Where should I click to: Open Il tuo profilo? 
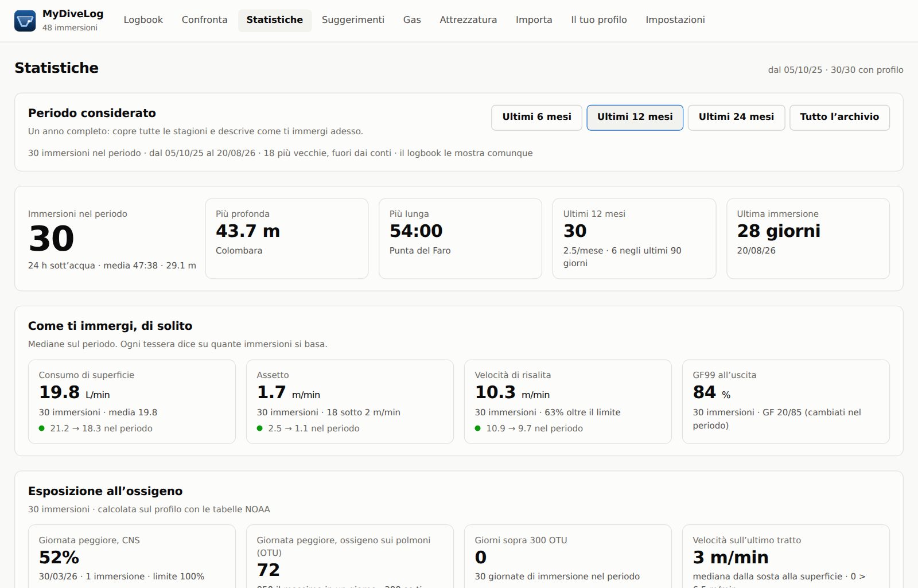(x=598, y=20)
